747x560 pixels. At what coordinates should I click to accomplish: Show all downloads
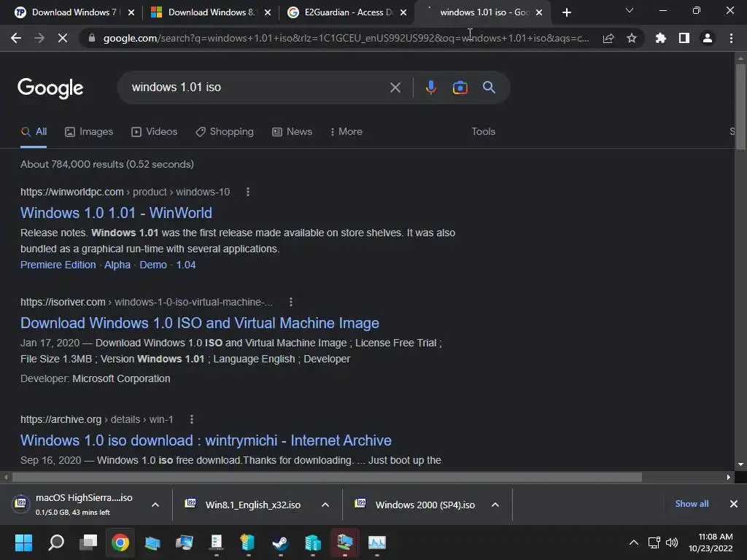point(692,504)
